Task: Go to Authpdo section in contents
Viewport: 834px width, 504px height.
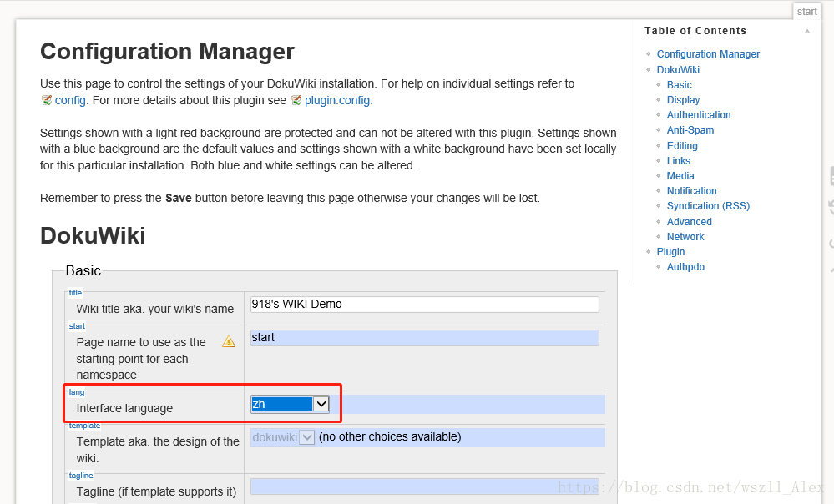Action: [x=685, y=267]
